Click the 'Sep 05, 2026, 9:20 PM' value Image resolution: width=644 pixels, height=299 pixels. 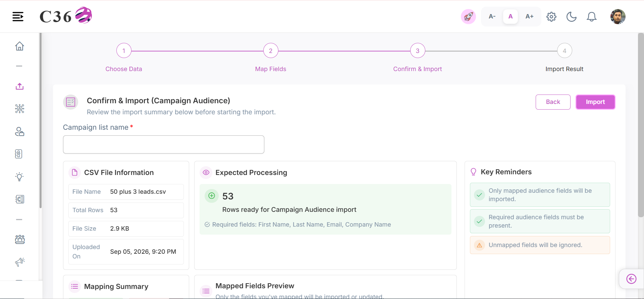[x=143, y=252]
